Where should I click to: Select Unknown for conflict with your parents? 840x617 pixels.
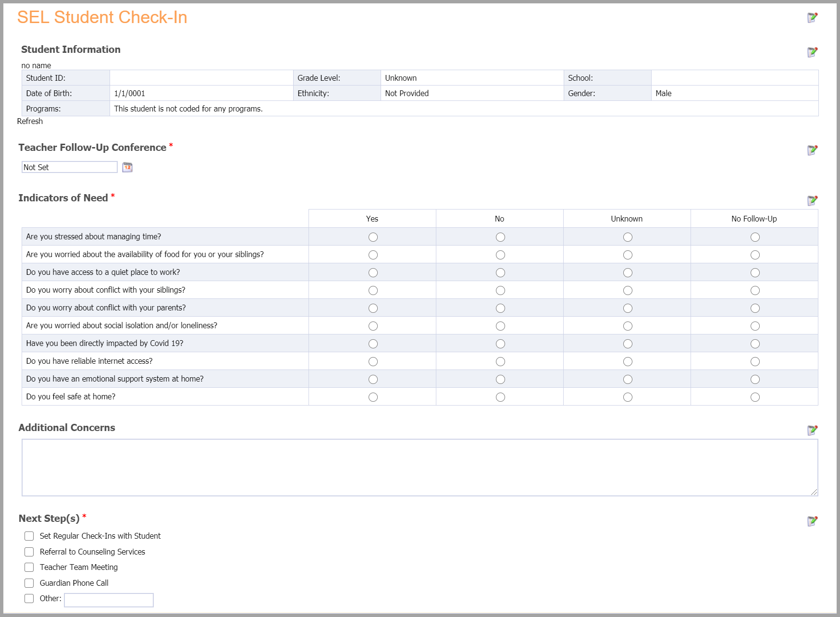[x=628, y=308]
